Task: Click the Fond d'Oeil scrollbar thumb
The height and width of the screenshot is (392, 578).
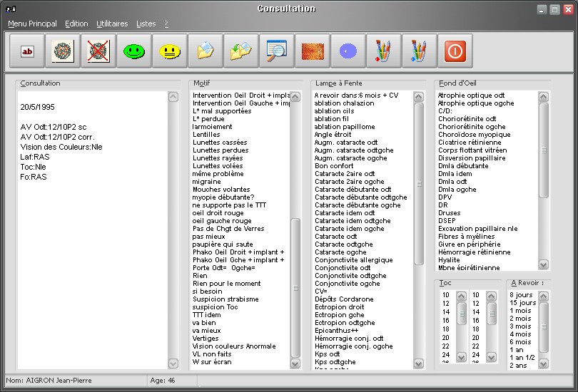Action: click(543, 150)
